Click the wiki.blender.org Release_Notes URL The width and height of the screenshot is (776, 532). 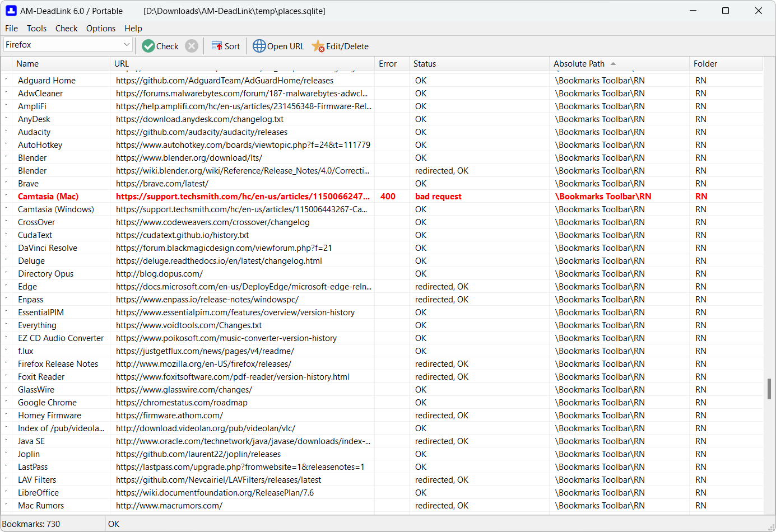pos(243,171)
